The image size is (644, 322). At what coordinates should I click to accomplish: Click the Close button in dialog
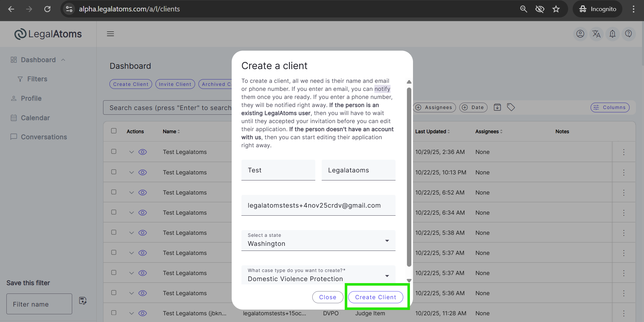[x=327, y=297]
